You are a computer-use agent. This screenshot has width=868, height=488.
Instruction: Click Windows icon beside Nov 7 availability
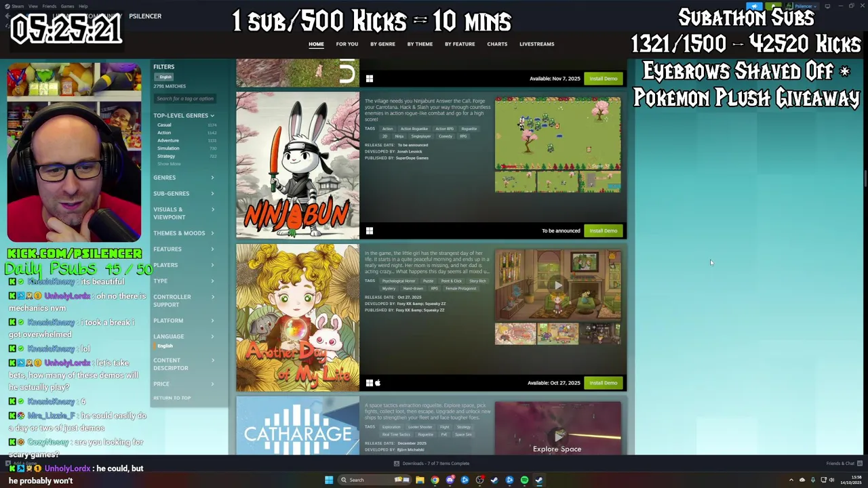tap(369, 79)
